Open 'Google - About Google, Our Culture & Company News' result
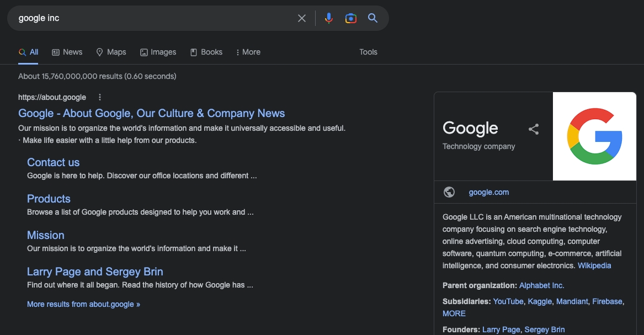Image resolution: width=644 pixels, height=335 pixels. (x=152, y=113)
